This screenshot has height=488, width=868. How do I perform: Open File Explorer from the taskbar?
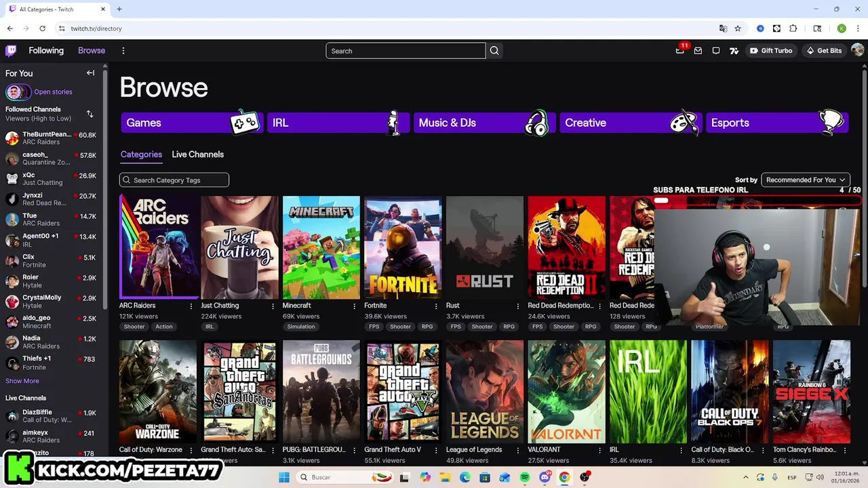445,477
